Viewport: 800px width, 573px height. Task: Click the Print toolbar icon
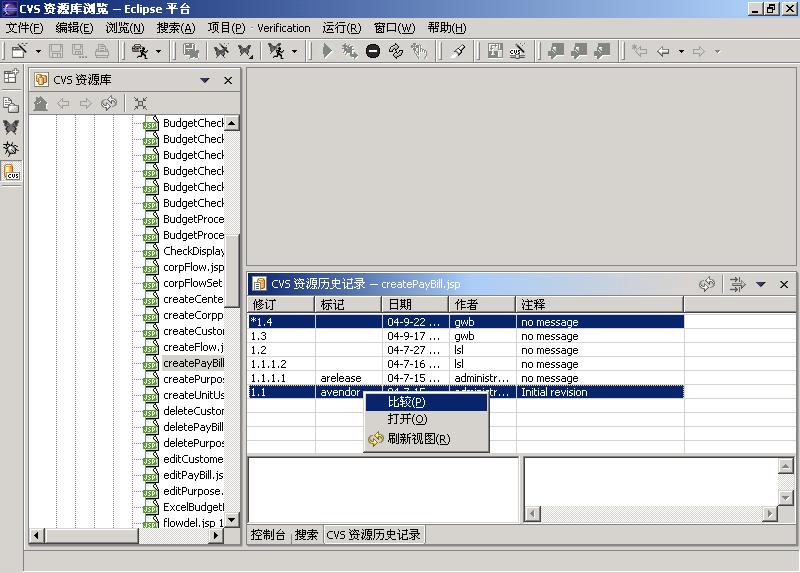pos(102,51)
